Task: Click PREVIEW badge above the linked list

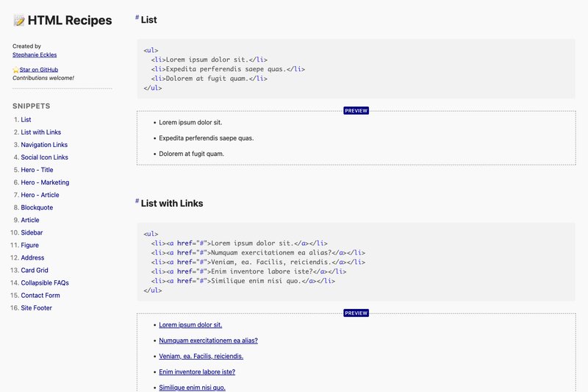Action: click(356, 313)
